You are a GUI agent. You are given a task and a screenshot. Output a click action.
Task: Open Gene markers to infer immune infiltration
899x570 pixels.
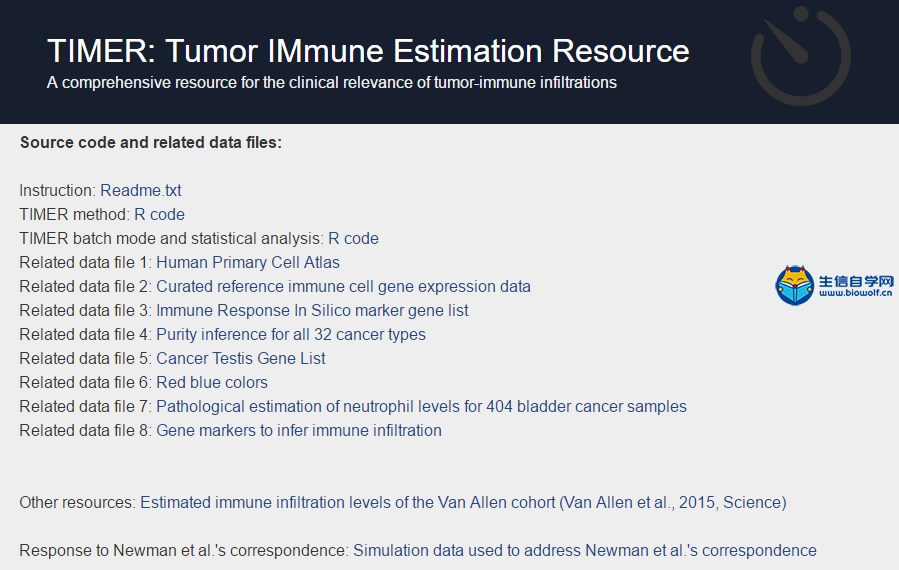point(299,431)
